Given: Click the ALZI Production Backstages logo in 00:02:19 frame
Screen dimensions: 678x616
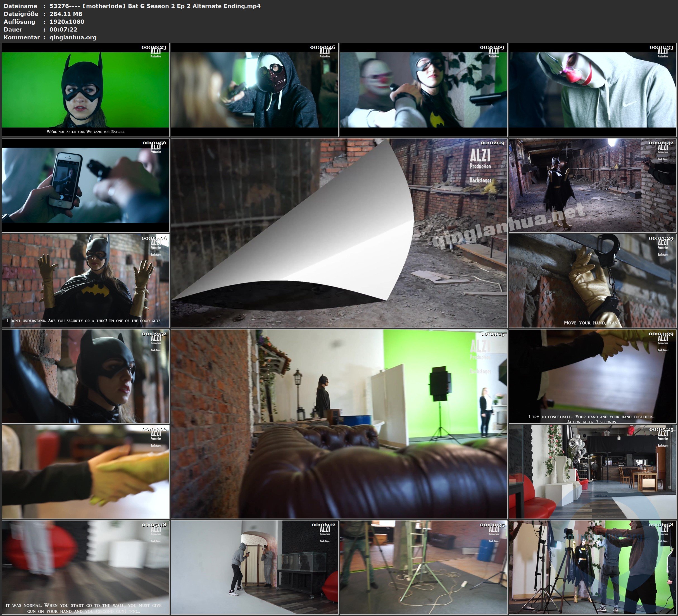Looking at the screenshot, I should click(x=480, y=166).
